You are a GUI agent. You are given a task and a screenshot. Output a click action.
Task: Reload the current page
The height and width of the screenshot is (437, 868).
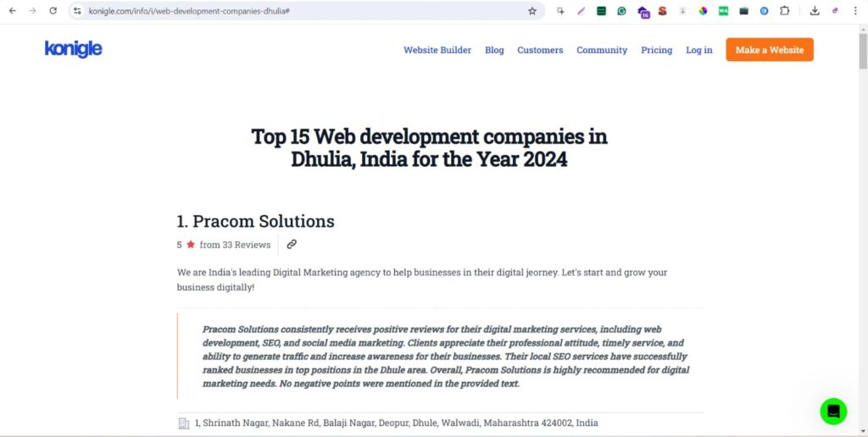click(x=53, y=10)
